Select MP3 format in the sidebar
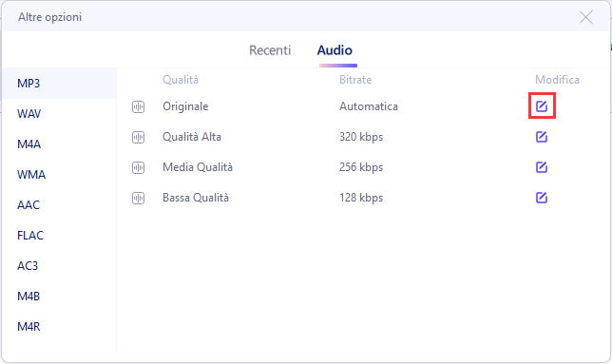Viewport: 612px width, 364px height. pyautogui.click(x=59, y=83)
